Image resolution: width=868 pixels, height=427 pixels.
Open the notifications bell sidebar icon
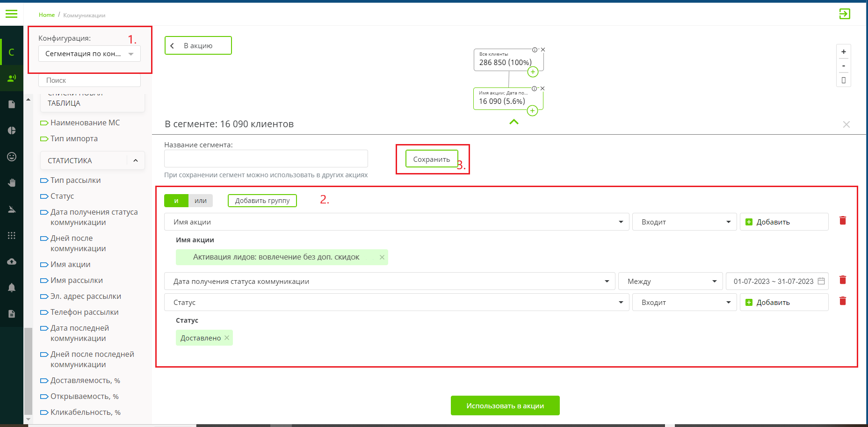click(x=12, y=288)
